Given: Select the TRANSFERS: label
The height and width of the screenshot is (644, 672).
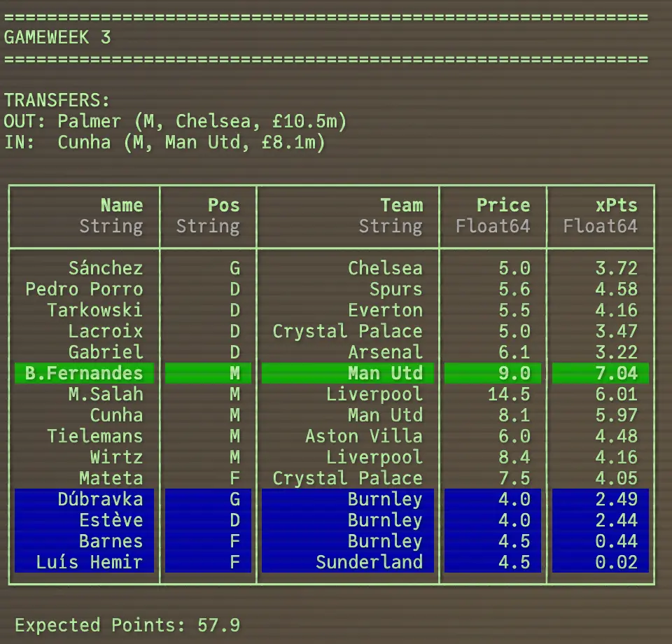Looking at the screenshot, I should coord(57,100).
